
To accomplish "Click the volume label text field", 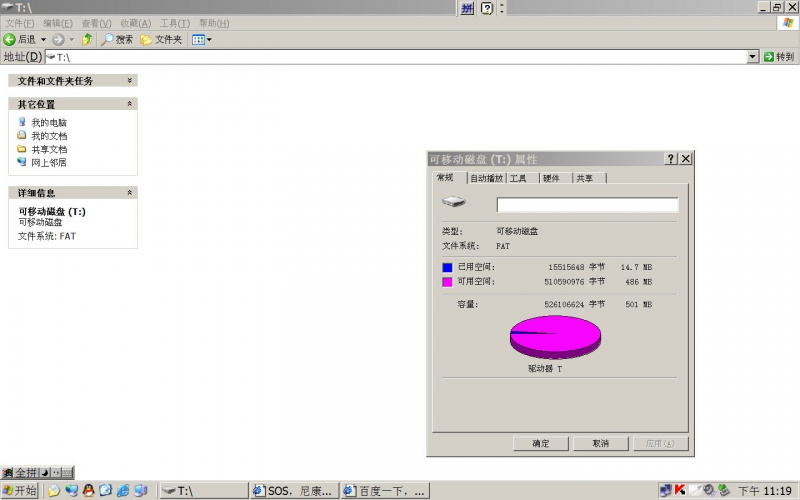I will point(587,205).
